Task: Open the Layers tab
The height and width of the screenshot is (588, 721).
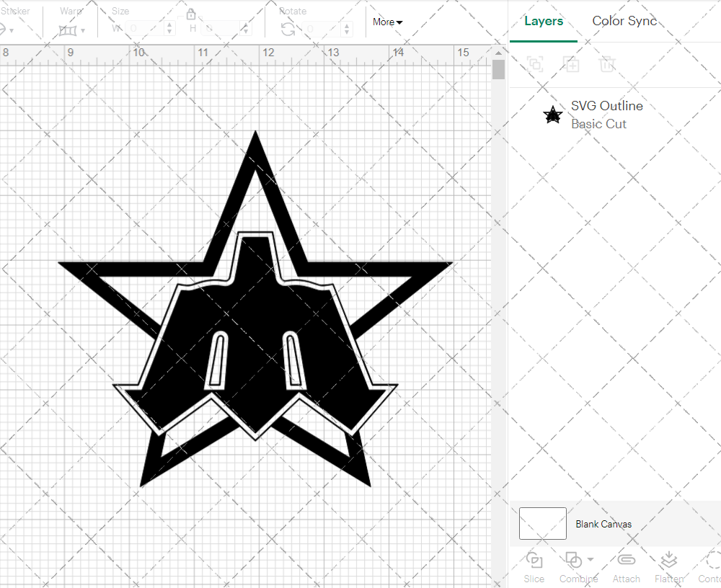Action: click(x=544, y=21)
